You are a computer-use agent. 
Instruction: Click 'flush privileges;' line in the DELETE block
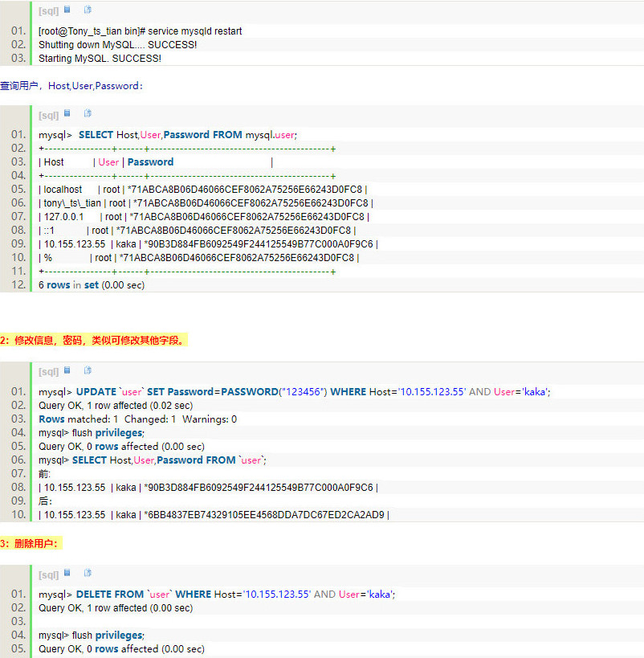(92, 636)
